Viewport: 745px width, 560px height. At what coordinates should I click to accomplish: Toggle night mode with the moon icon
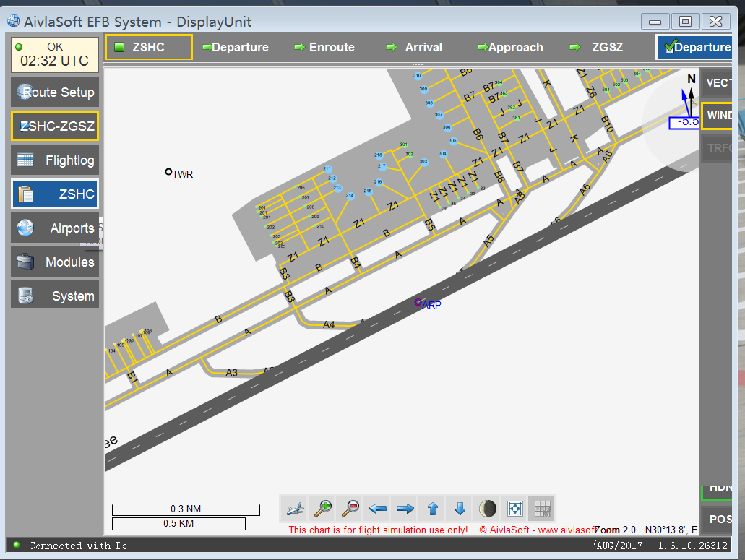pyautogui.click(x=487, y=509)
